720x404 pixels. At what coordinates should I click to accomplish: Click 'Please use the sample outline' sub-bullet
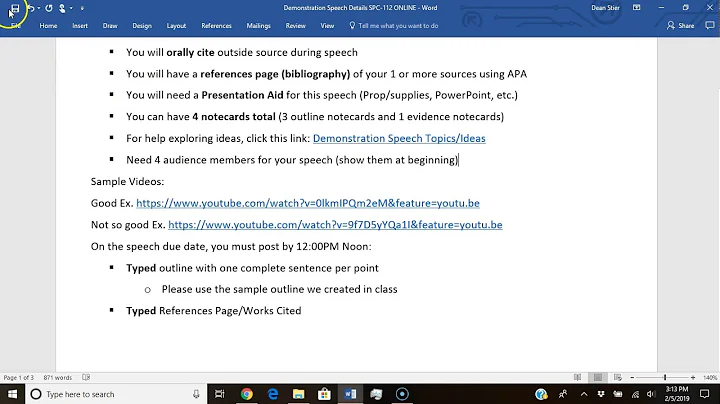tap(279, 289)
